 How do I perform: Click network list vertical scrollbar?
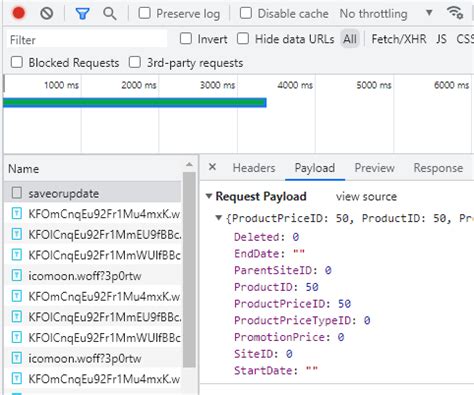click(x=189, y=269)
